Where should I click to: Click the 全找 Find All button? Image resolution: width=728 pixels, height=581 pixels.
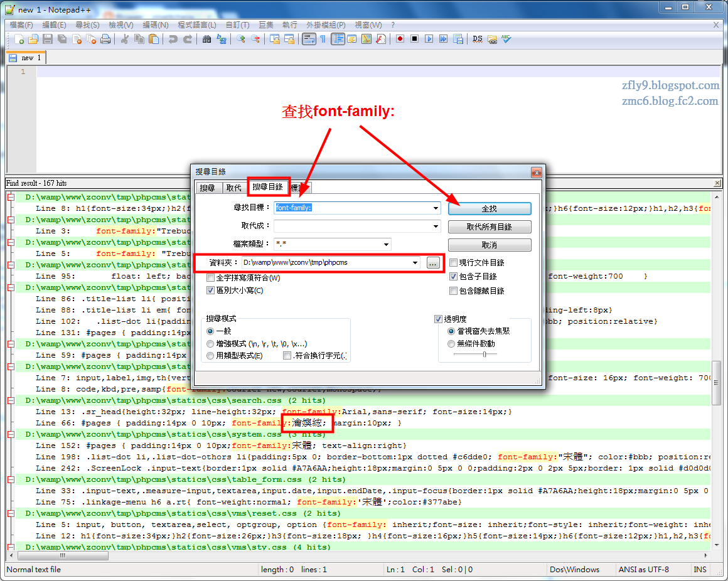pyautogui.click(x=490, y=208)
